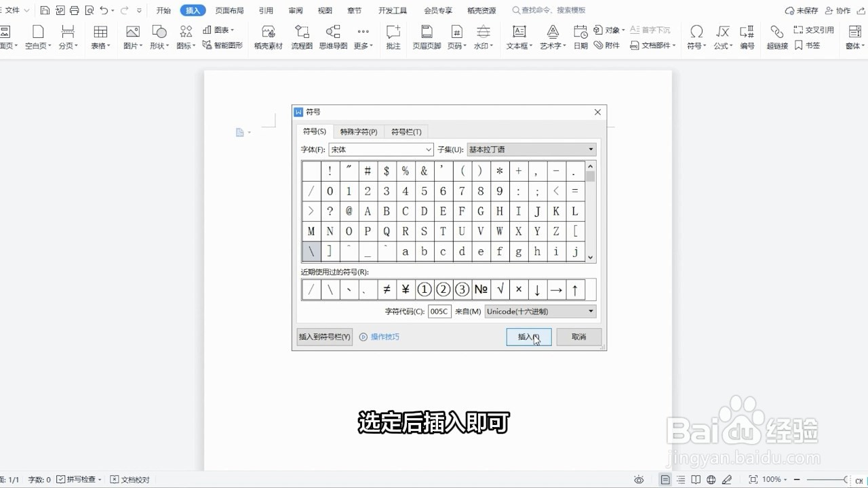Switch to the 特殊字符 special characters tab
Image resolution: width=868 pixels, height=488 pixels.
point(359,131)
